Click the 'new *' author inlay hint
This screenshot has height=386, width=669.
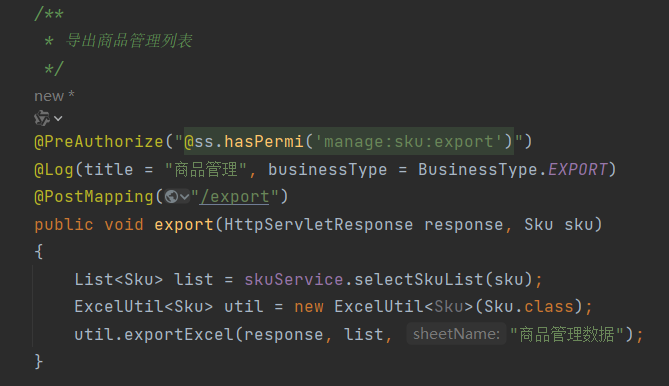click(54, 96)
